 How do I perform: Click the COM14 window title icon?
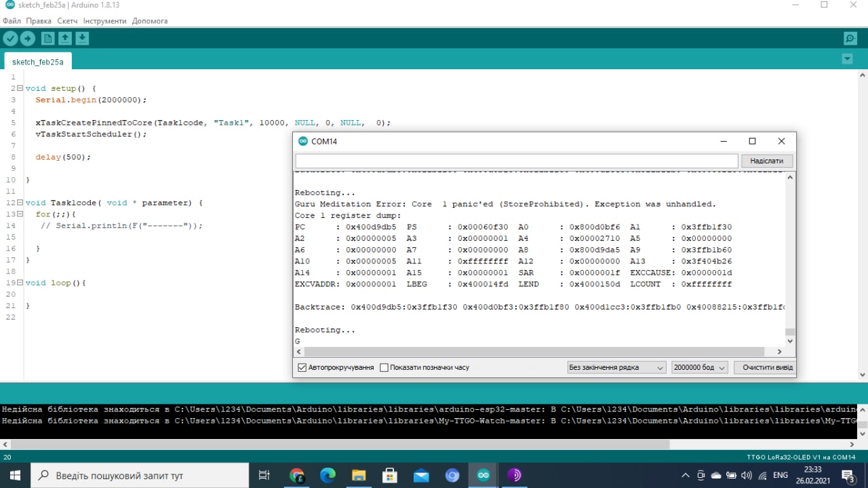pyautogui.click(x=302, y=141)
